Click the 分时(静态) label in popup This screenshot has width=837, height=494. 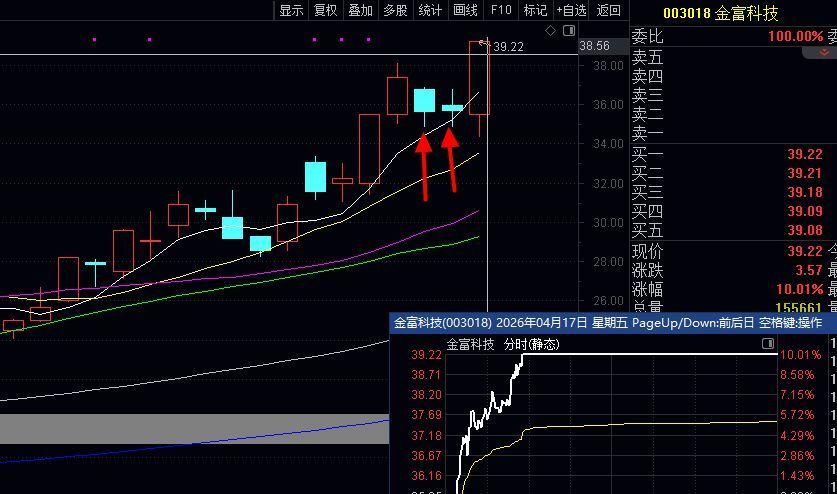pyautogui.click(x=531, y=344)
